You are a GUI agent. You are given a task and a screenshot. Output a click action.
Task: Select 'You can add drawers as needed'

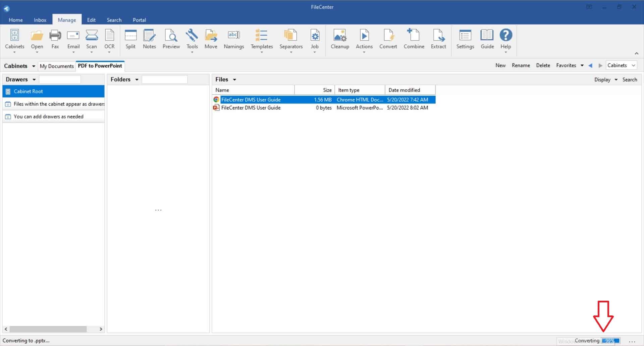pos(53,116)
